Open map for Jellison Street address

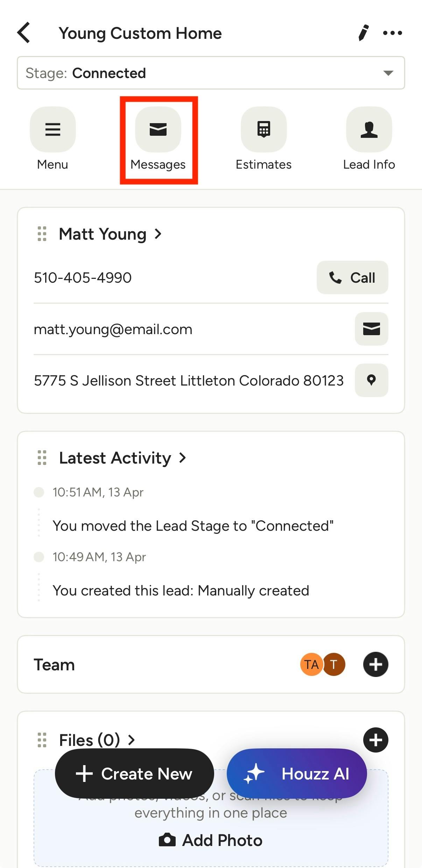tap(372, 380)
